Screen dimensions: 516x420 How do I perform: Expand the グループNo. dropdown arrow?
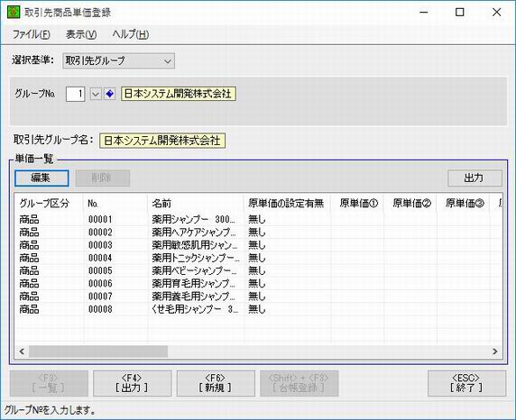click(95, 94)
